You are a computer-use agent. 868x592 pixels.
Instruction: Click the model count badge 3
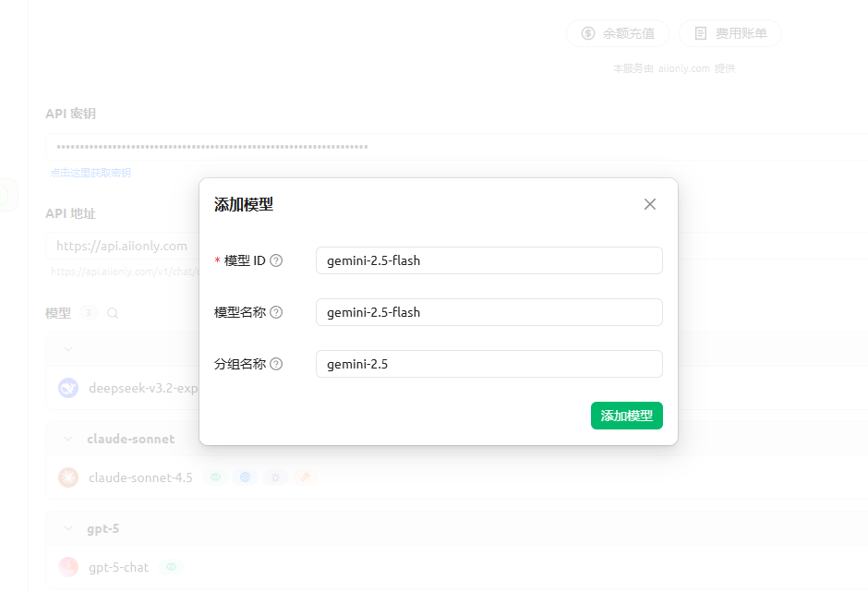(x=88, y=313)
